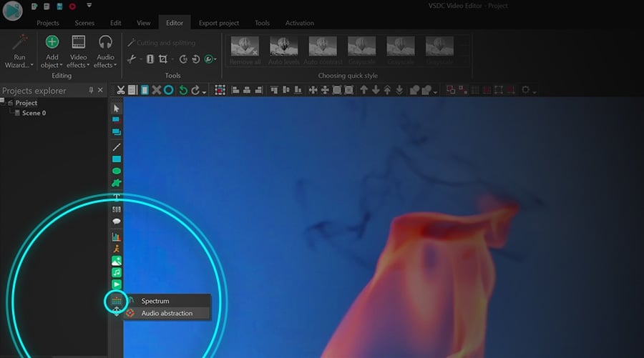Open redo history dropdown arrow
644x358 pixels.
point(204,92)
